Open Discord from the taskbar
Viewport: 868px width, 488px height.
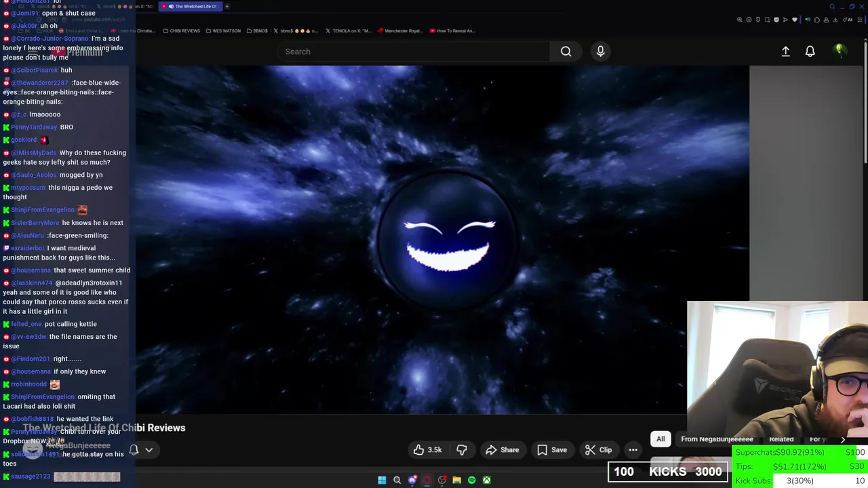pos(412,480)
